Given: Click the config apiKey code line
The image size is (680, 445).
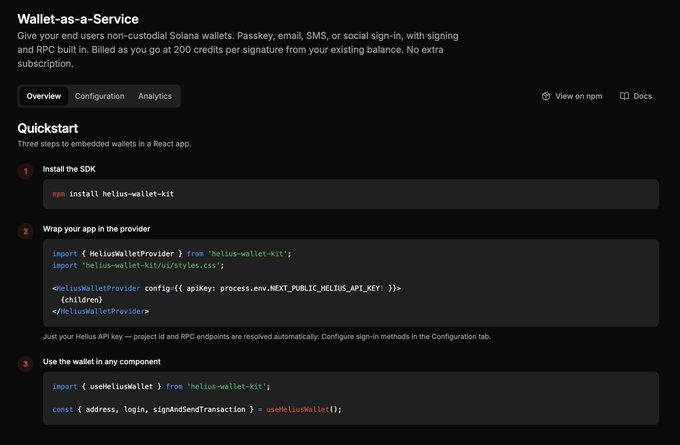Looking at the screenshot, I should pyautogui.click(x=226, y=288).
